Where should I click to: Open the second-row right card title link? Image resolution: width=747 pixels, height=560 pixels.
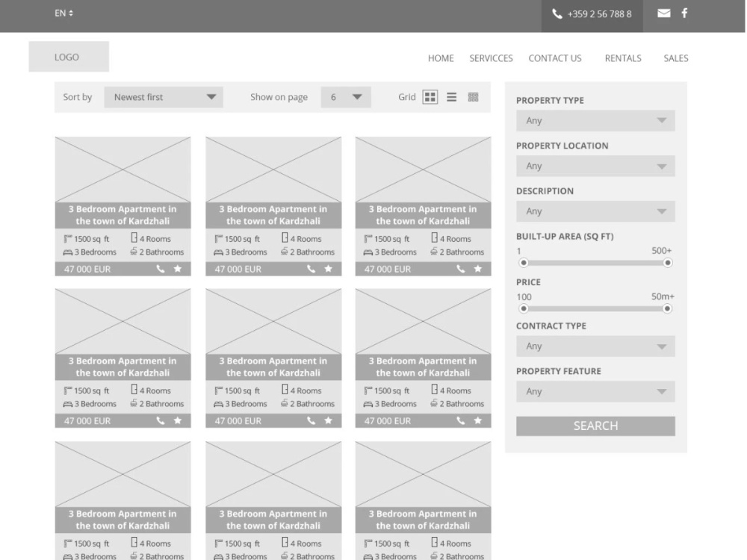423,367
